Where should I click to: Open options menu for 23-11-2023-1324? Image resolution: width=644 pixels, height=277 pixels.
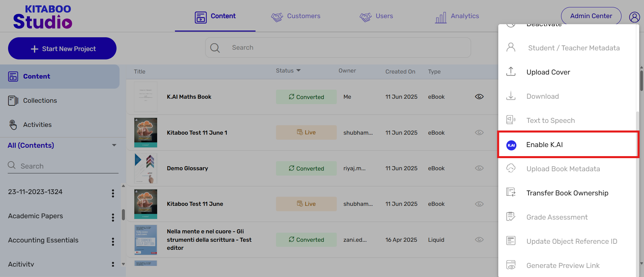[113, 193]
